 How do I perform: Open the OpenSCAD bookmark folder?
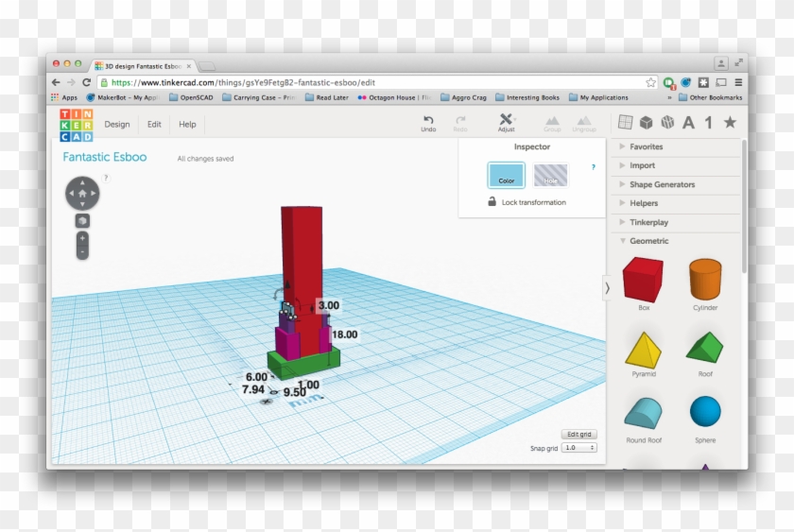(x=191, y=97)
